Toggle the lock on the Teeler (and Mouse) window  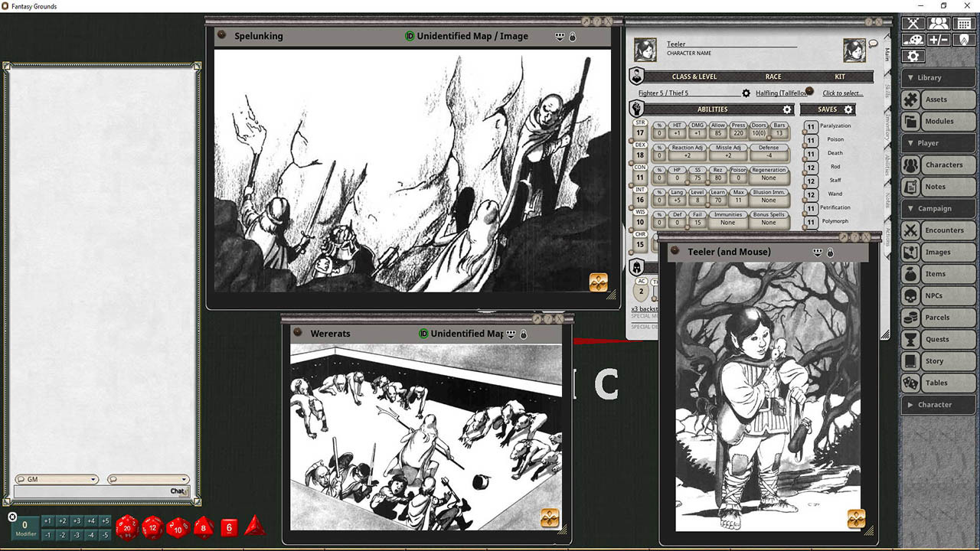829,252
